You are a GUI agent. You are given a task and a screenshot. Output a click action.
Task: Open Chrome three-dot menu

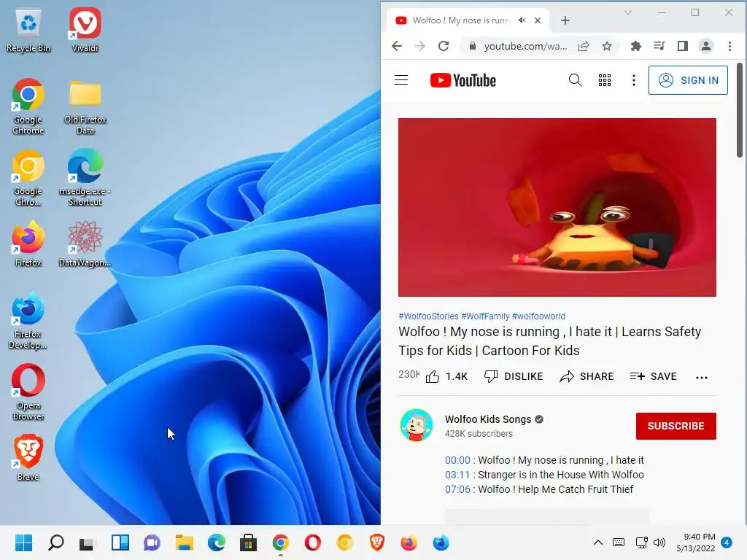729,46
